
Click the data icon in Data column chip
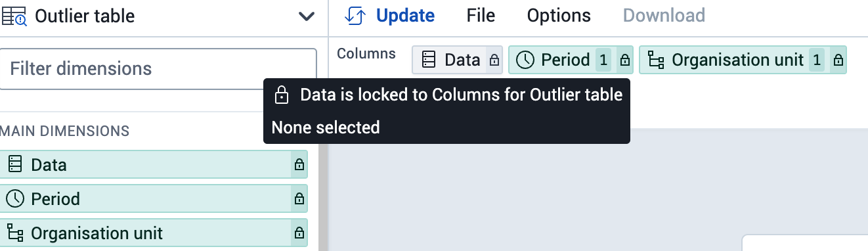pyautogui.click(x=429, y=60)
